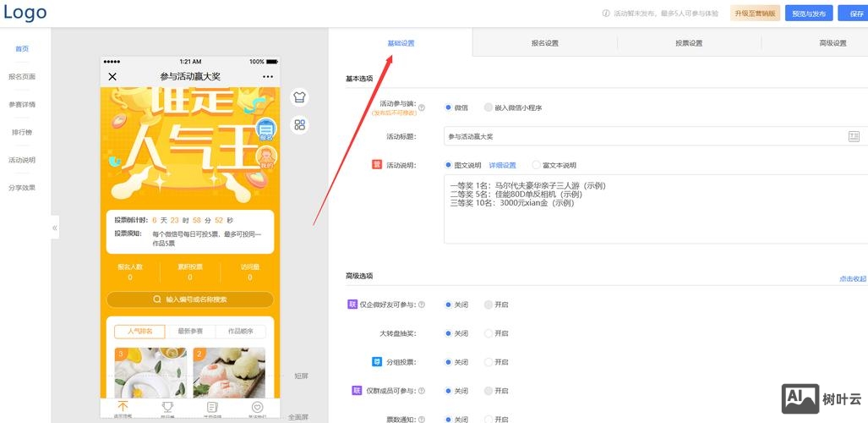
Task: Open 首页 in left sidebar
Action: coord(22,49)
